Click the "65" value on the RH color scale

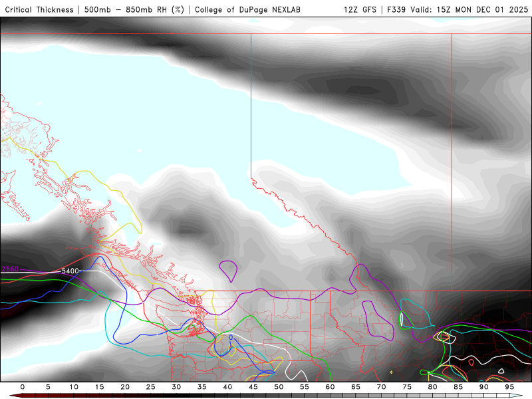(x=356, y=387)
